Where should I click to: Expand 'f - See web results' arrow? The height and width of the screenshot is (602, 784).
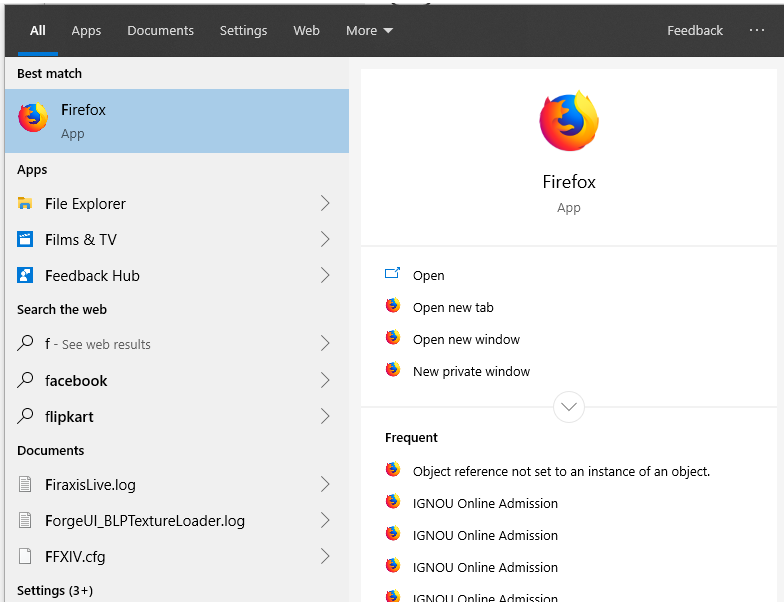pyautogui.click(x=325, y=343)
